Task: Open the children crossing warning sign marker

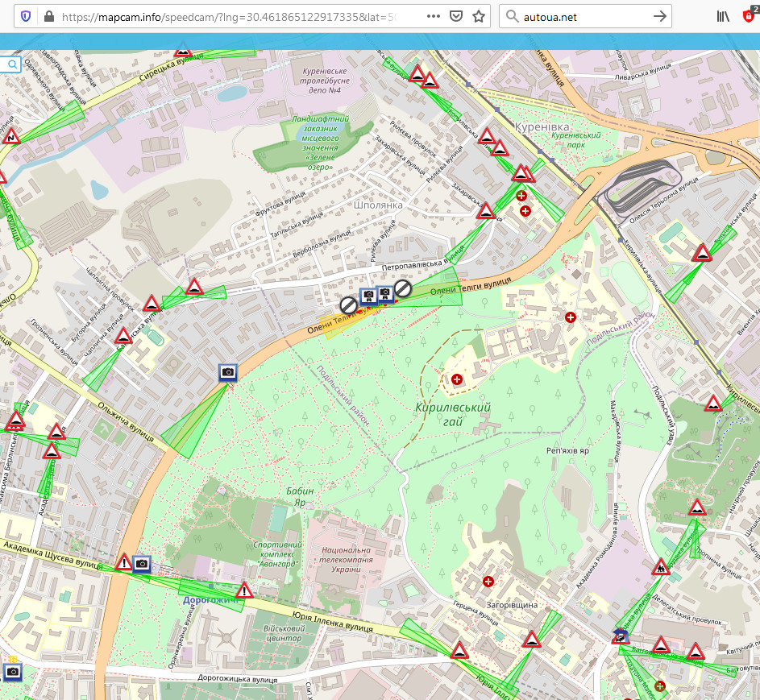Action: [661, 567]
